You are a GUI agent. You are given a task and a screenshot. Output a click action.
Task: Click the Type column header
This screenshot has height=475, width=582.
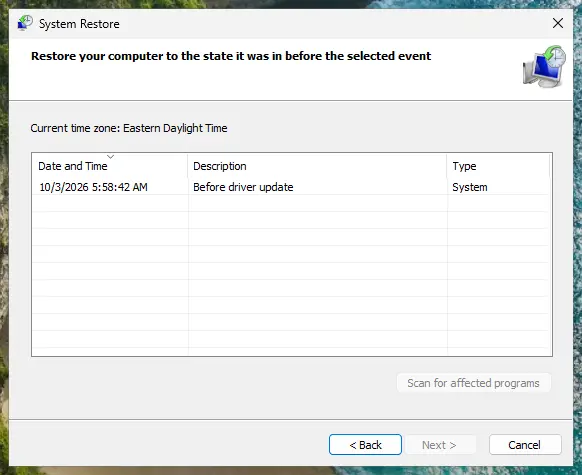tap(498, 166)
